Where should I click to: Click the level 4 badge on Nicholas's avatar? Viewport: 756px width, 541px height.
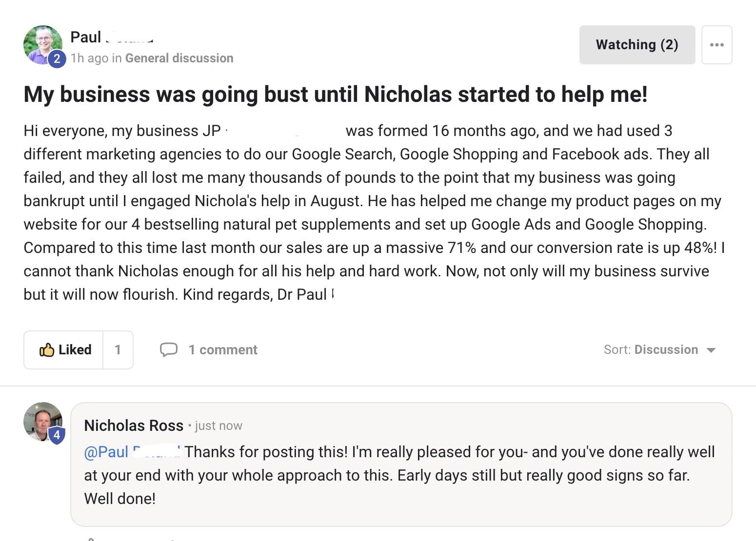pyautogui.click(x=57, y=435)
